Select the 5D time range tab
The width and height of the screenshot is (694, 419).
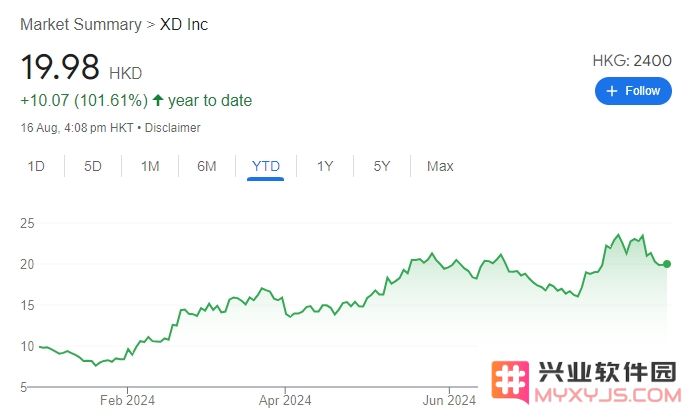[x=93, y=166]
